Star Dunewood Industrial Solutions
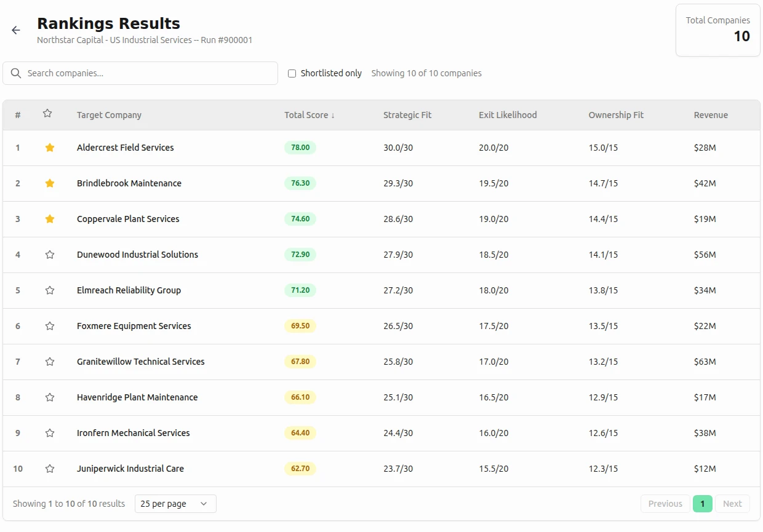The width and height of the screenshot is (763, 532). coord(50,255)
